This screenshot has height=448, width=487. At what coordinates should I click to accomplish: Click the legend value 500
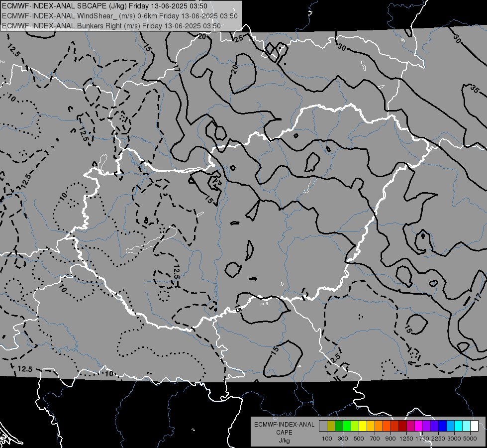tap(359, 439)
